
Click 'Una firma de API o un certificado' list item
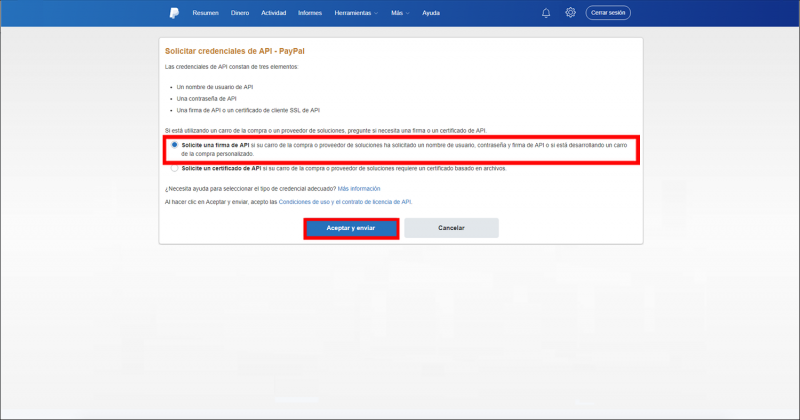pos(248,110)
